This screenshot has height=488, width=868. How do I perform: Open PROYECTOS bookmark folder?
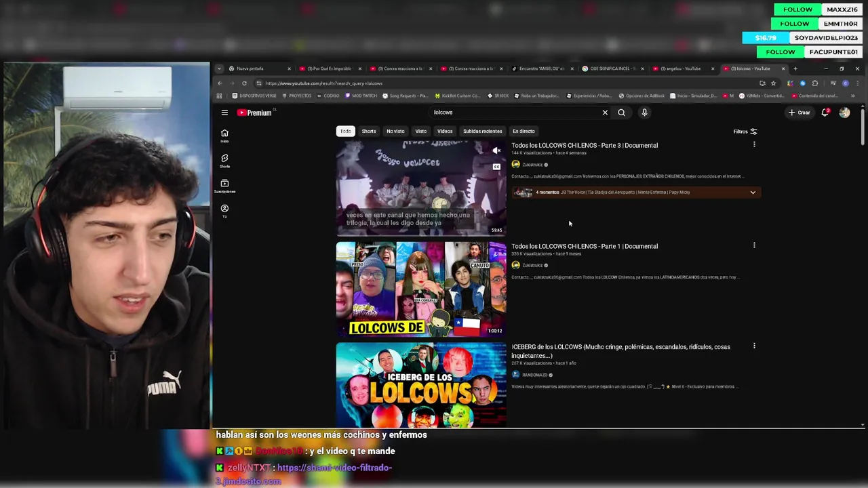click(x=296, y=96)
